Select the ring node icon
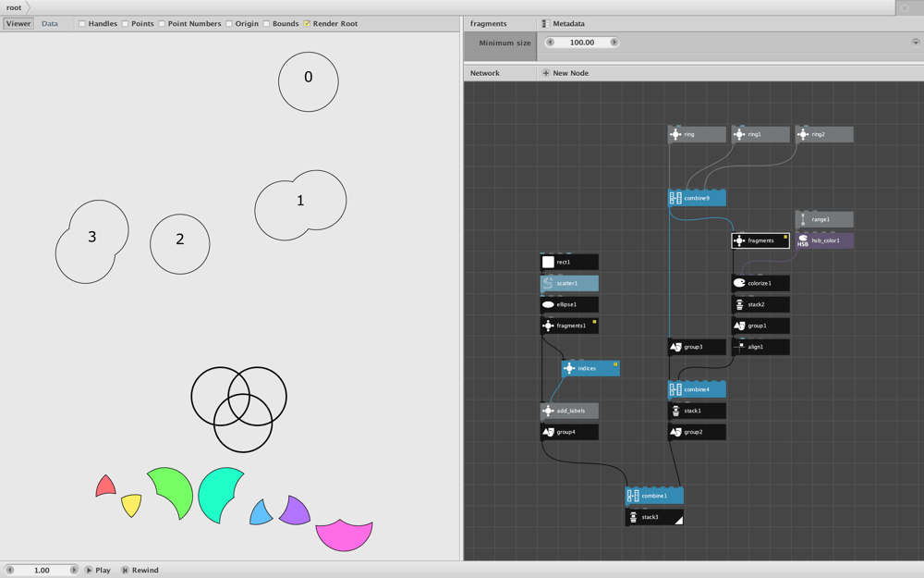 [675, 134]
